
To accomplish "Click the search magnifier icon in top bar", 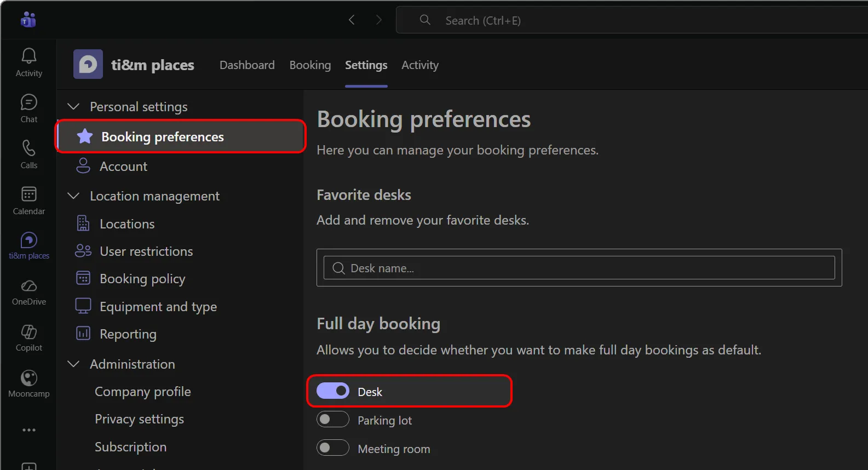I will [x=425, y=20].
